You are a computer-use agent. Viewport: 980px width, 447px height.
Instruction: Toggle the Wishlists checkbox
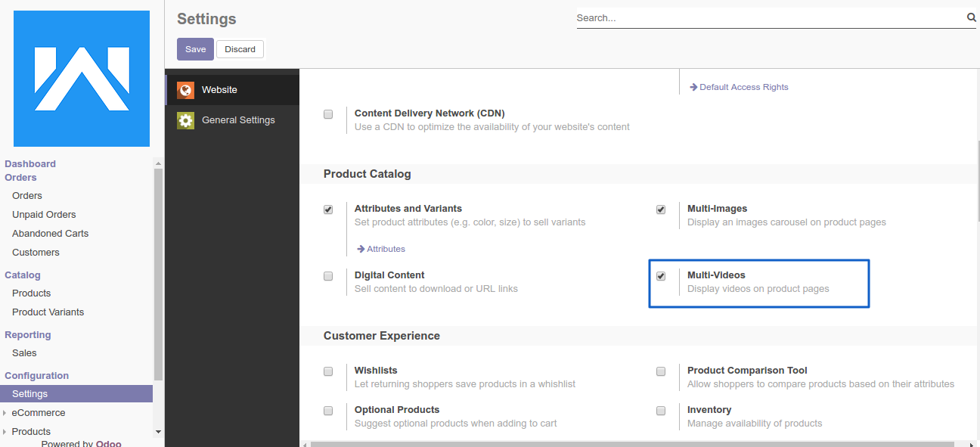click(x=328, y=371)
